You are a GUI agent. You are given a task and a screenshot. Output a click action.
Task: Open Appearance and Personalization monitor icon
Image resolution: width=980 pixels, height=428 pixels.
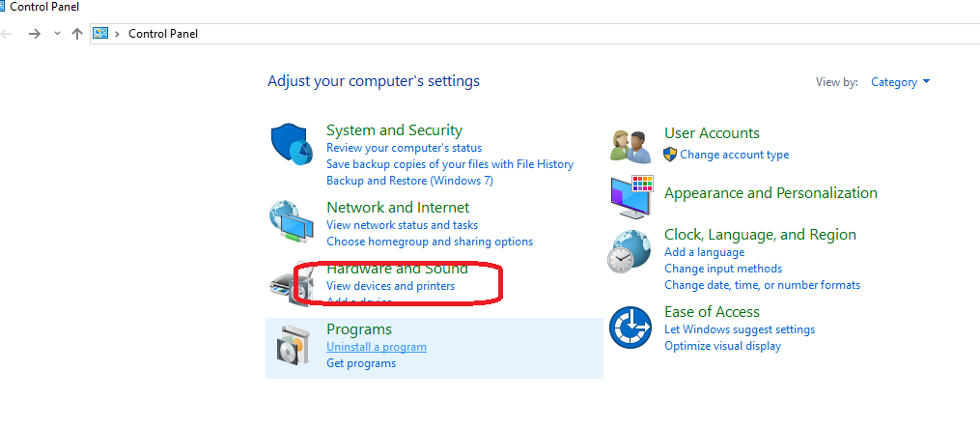click(631, 196)
